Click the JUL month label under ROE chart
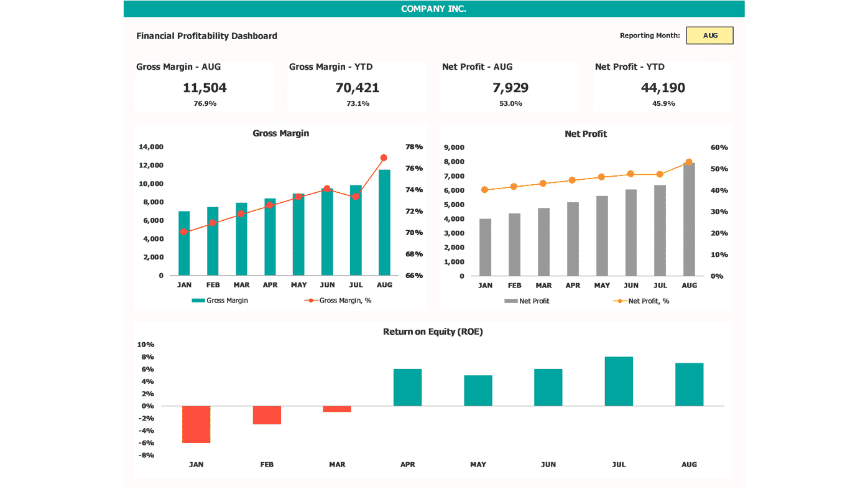Screen dimensions: 868x489 [x=619, y=465]
